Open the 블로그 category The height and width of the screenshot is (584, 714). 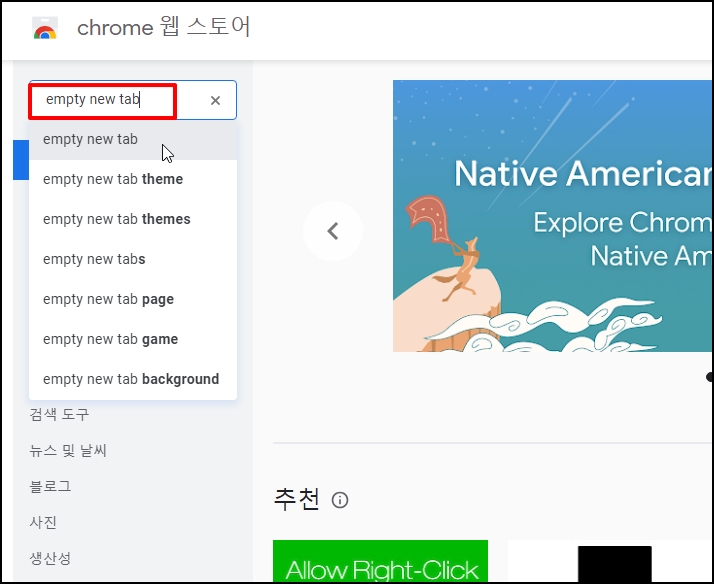pyautogui.click(x=50, y=486)
